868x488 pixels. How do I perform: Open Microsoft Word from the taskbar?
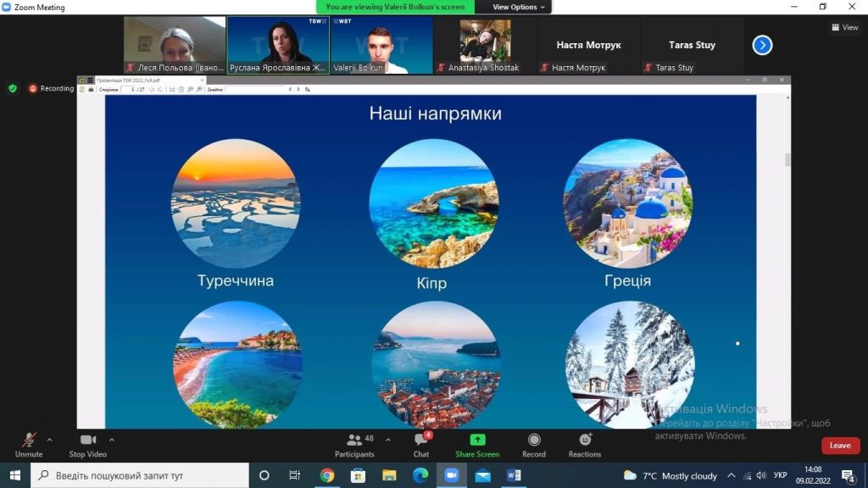click(514, 475)
